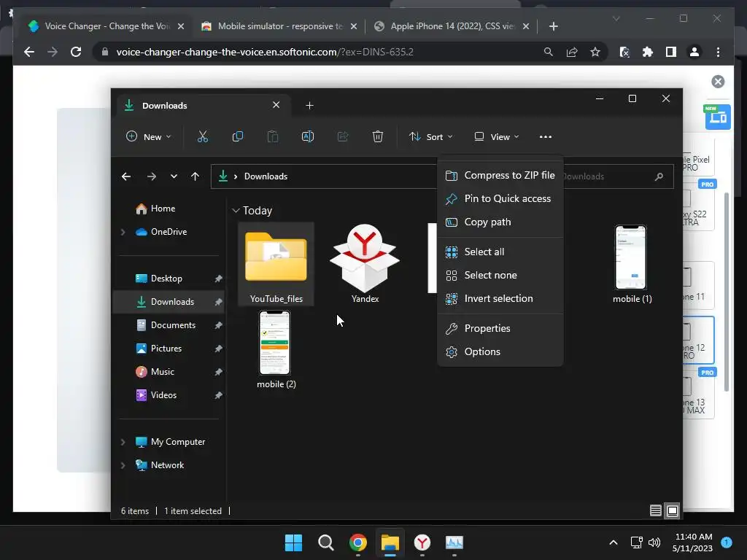Open the See more three-dots menu
This screenshot has height=560, width=747.
(546, 136)
